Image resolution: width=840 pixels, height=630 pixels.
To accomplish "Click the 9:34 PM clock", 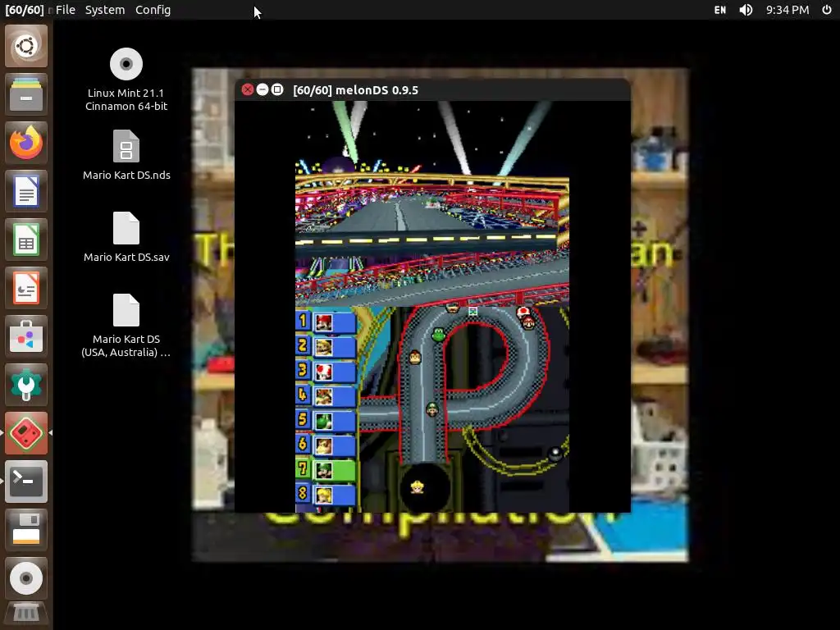I will tap(787, 10).
